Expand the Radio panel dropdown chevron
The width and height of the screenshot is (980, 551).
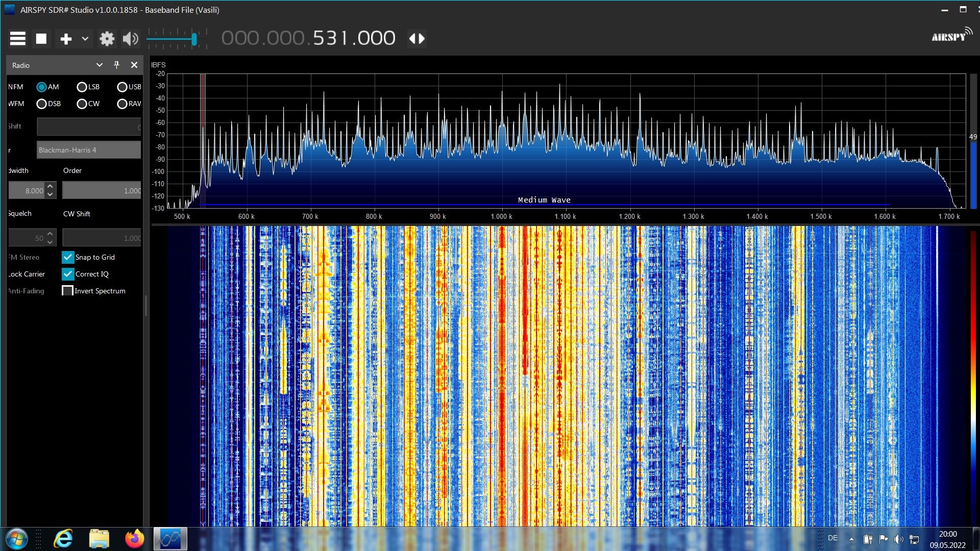tap(100, 65)
